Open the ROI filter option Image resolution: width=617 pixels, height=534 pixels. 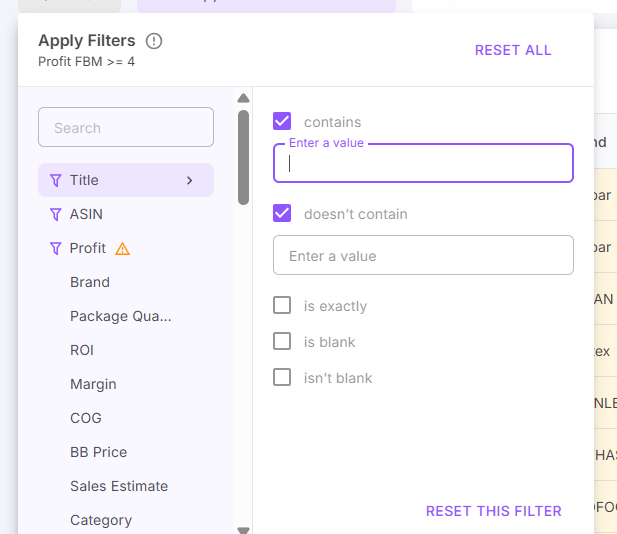[84, 350]
